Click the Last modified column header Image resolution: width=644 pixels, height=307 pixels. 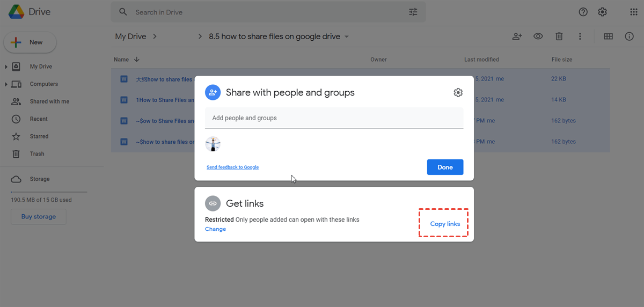(x=481, y=60)
